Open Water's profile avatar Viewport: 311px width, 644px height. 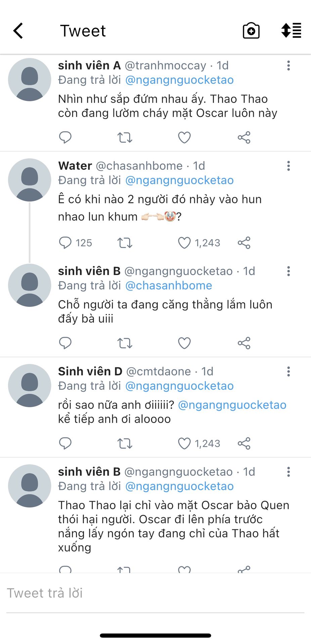tap(30, 180)
